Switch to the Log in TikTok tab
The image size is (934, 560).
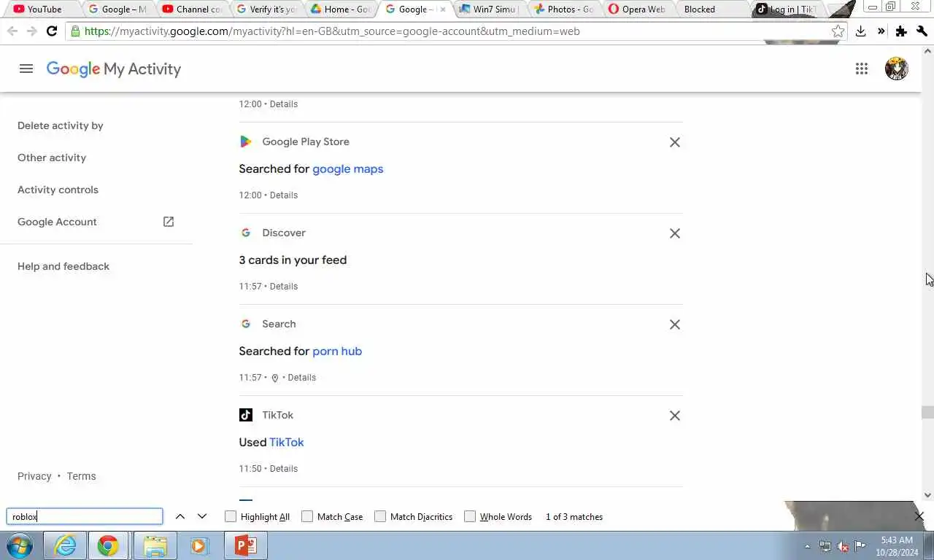point(787,9)
